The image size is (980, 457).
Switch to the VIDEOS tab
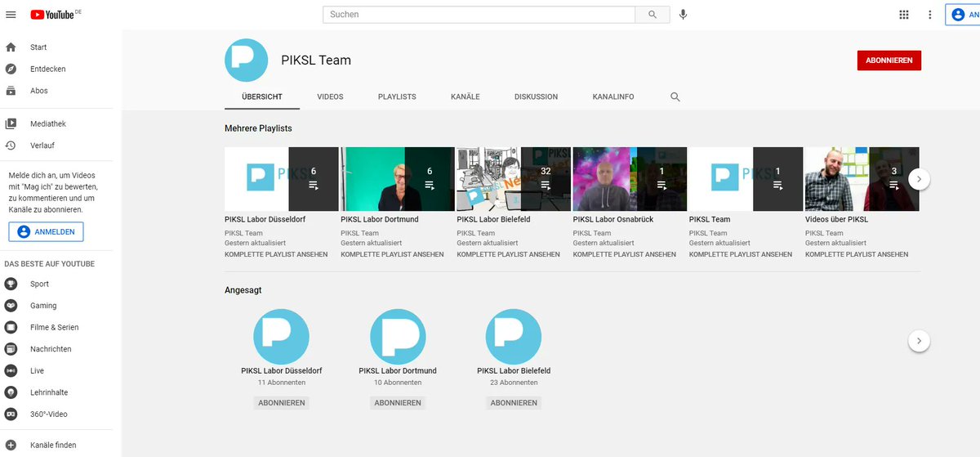click(330, 96)
